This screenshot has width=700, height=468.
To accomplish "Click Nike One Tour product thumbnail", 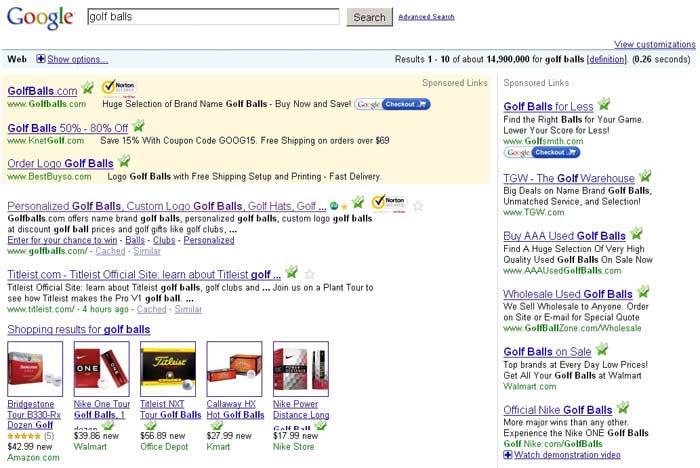I will (102, 369).
